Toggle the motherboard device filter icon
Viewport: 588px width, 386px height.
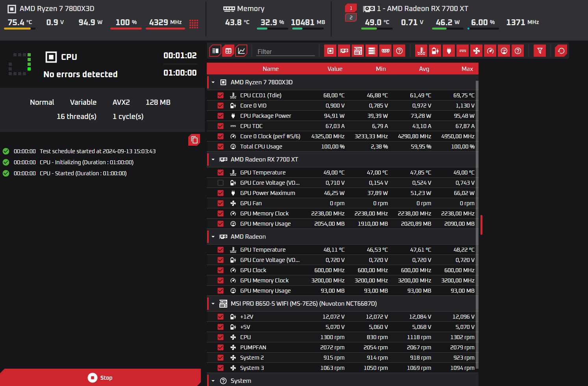358,51
